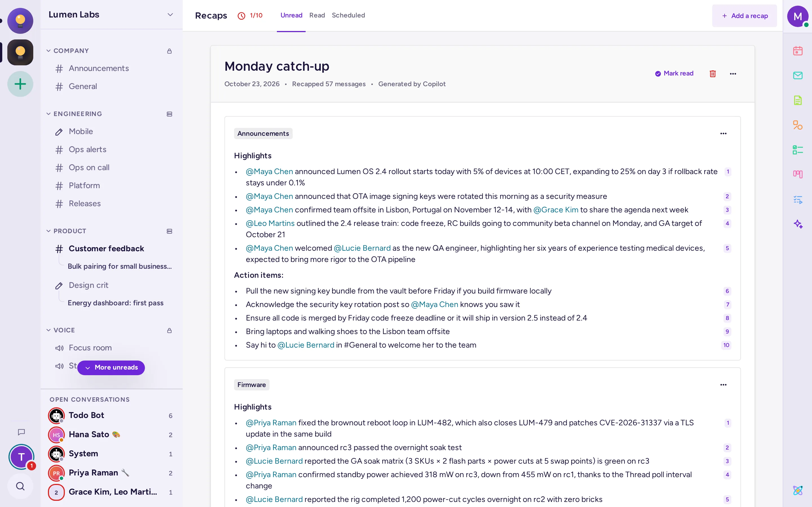Click the Add a recap button
812x507 pixels.
pos(744,16)
